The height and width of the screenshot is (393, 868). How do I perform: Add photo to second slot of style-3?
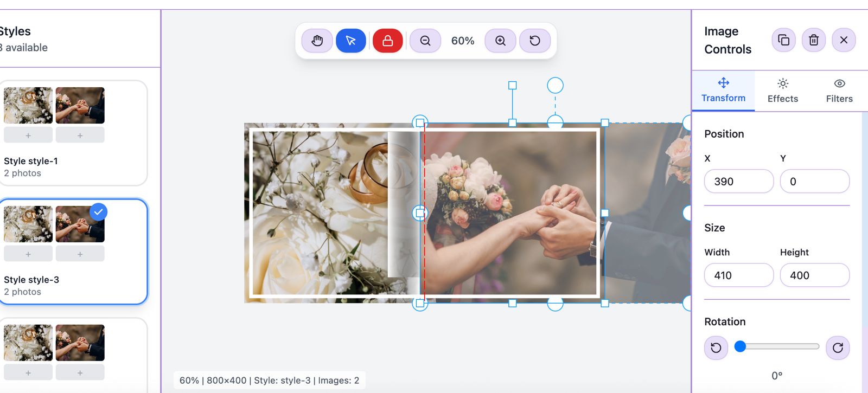click(80, 254)
